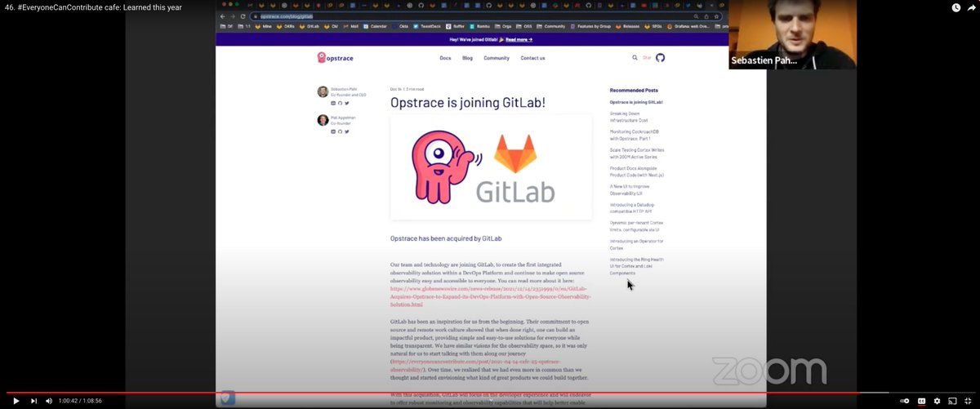
Task: Click the video title text
Action: pos(93,7)
